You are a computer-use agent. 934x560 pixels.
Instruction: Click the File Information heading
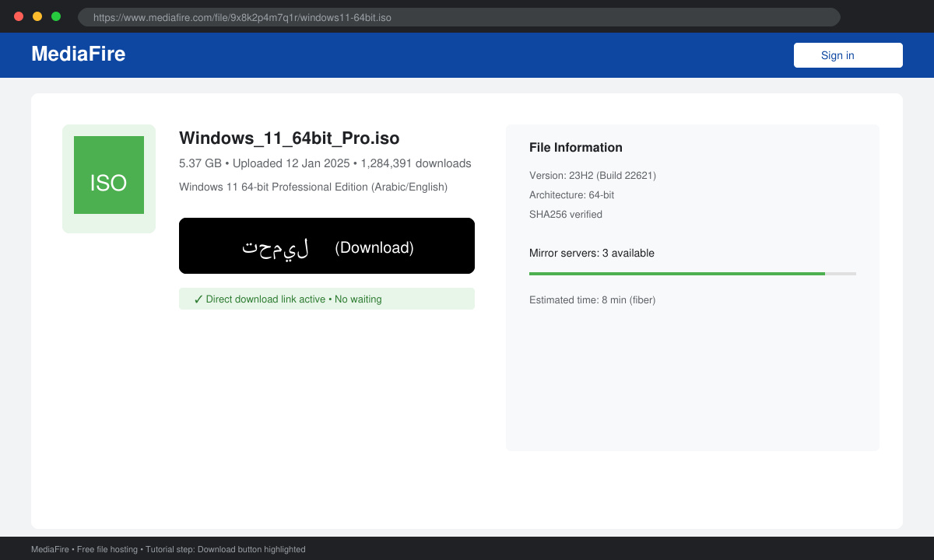[576, 148]
